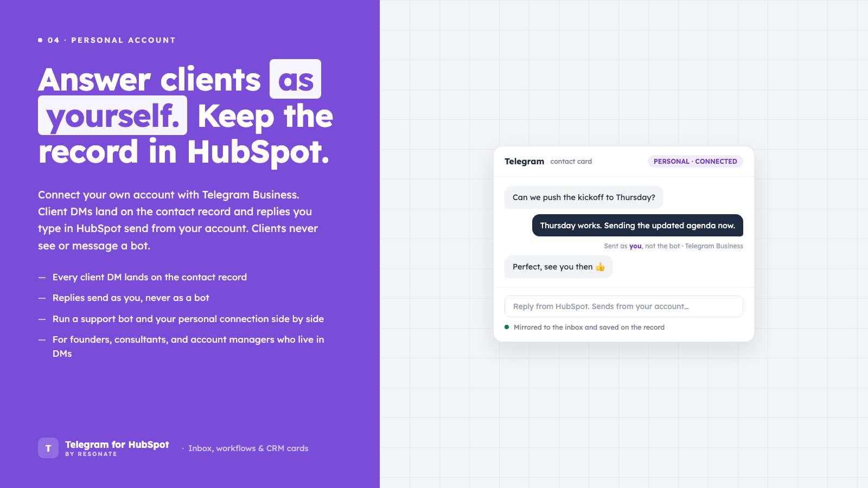Click the '04 · PERSONAL ACCOUNT' section label
The width and height of the screenshot is (868, 488).
pyautogui.click(x=112, y=40)
